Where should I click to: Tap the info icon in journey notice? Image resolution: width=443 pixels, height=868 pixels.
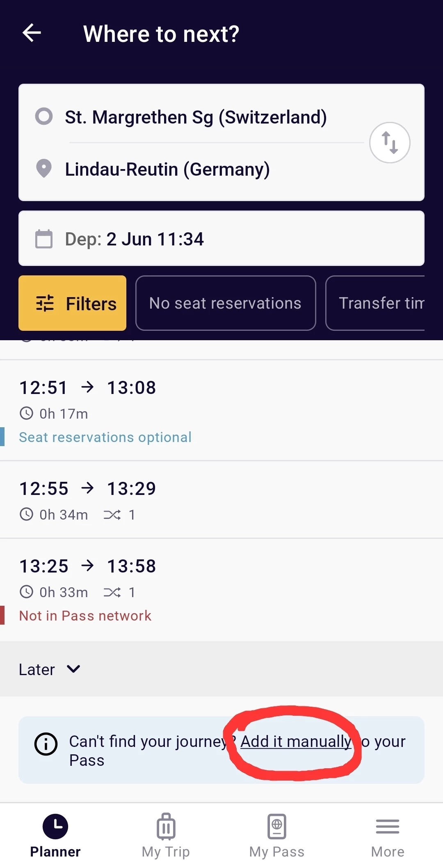(46, 744)
